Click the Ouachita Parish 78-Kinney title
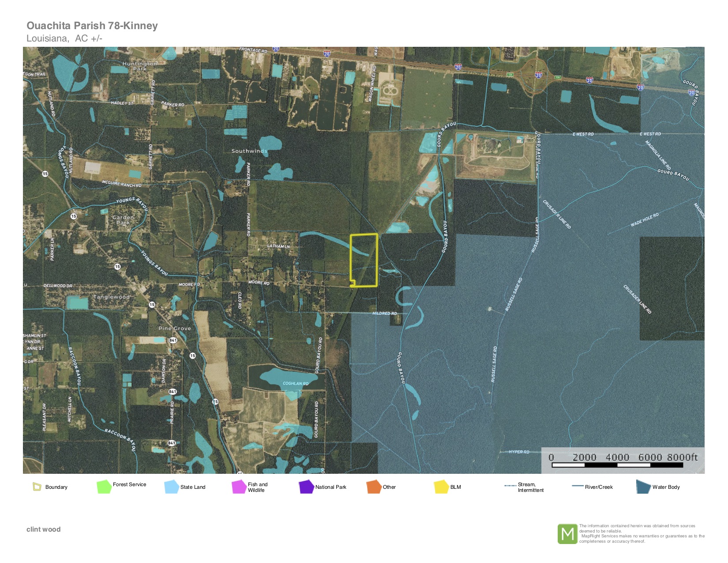 (x=92, y=26)
